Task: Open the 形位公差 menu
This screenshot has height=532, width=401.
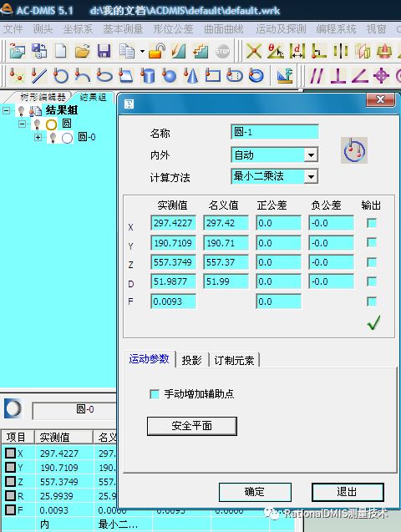Action: tap(173, 29)
